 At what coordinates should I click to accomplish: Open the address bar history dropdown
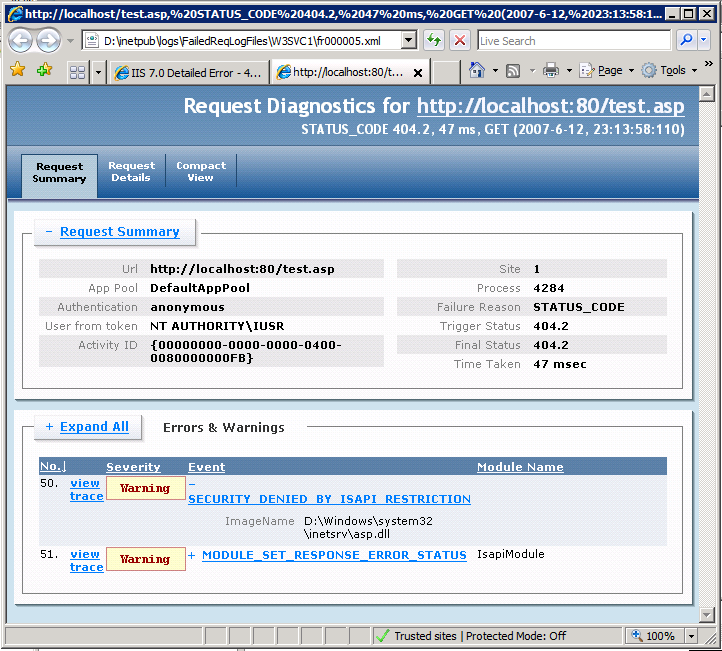point(408,41)
